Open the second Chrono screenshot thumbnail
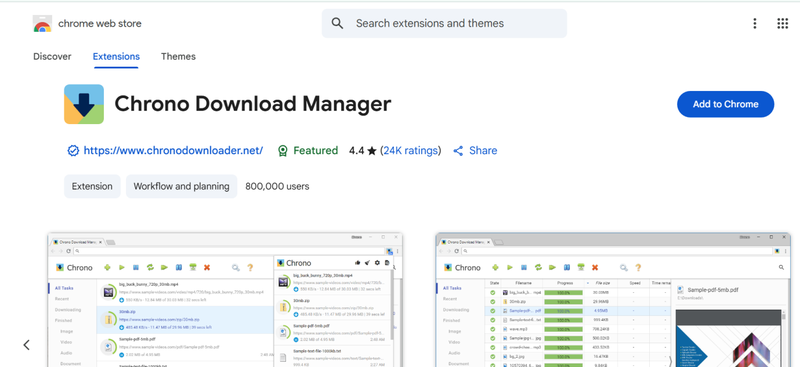The width and height of the screenshot is (800, 367). 613,300
